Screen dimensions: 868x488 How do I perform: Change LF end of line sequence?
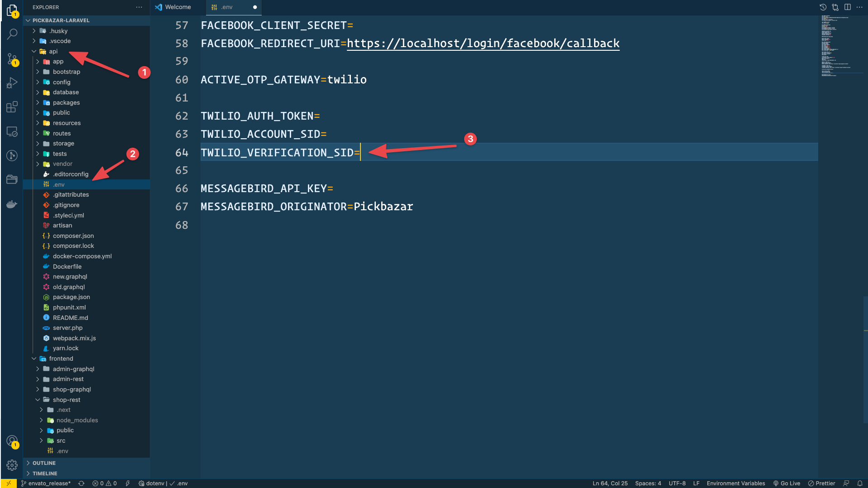click(696, 483)
